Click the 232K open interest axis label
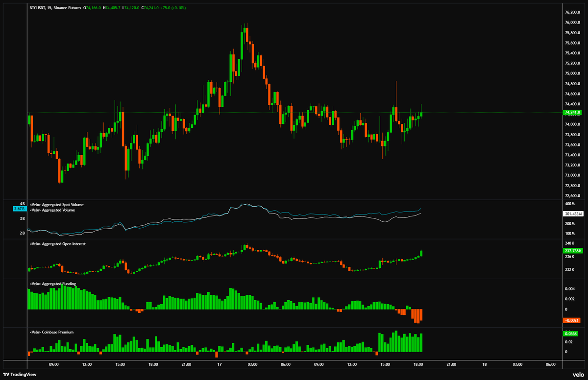The image size is (588, 380). coord(570,270)
